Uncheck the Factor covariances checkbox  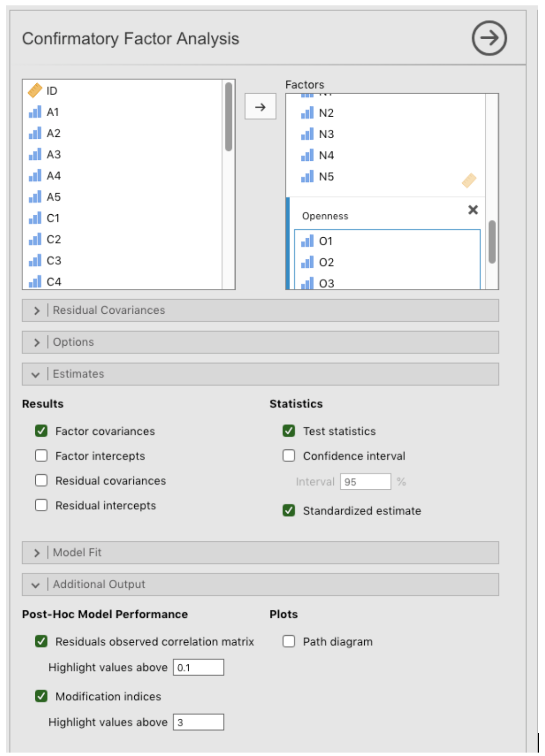point(41,430)
